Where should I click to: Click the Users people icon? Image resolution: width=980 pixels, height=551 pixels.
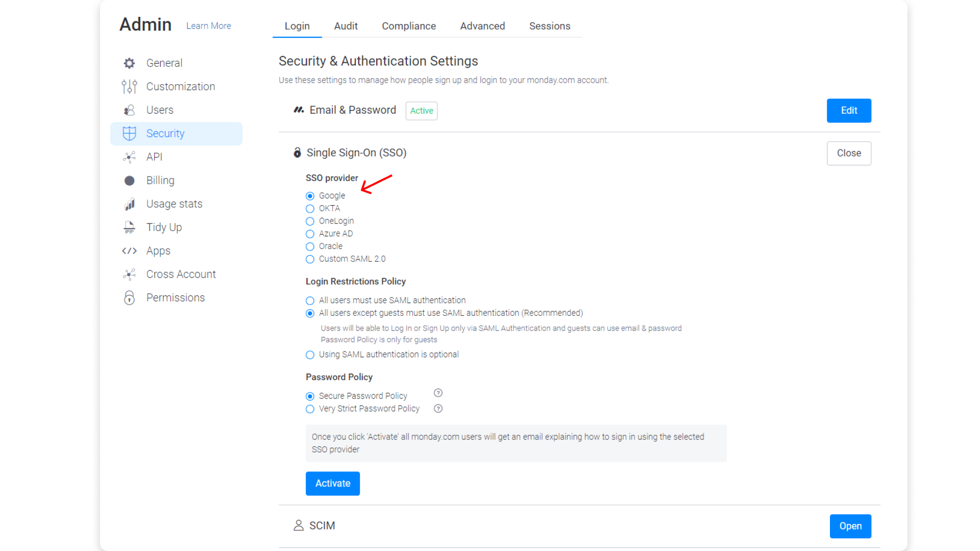(x=129, y=110)
